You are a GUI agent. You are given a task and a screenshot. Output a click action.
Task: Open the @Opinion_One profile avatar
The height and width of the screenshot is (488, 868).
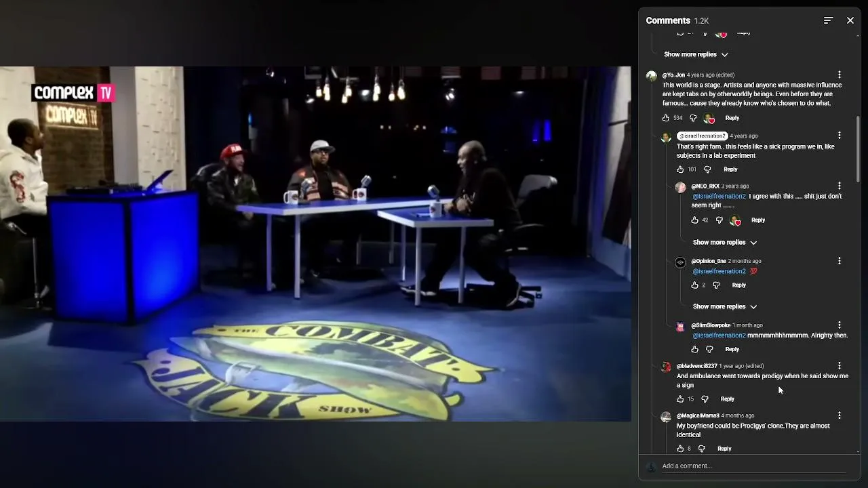(680, 263)
